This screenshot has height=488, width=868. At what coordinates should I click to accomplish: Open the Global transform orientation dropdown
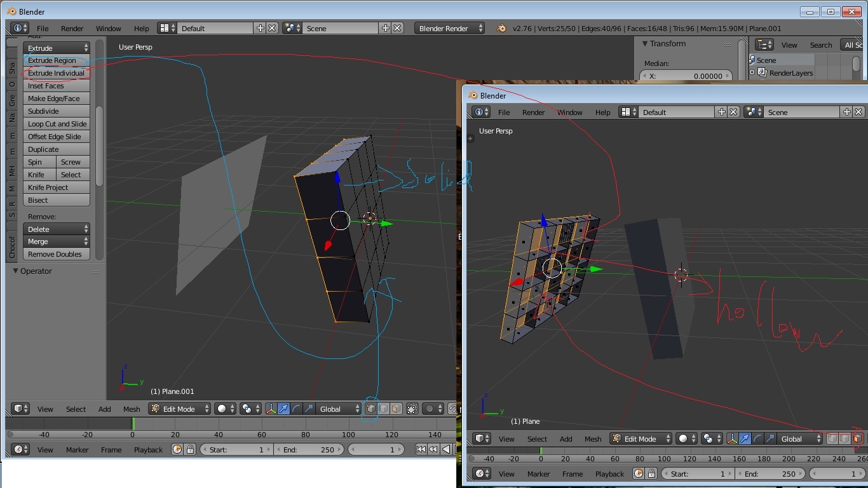[x=338, y=409]
